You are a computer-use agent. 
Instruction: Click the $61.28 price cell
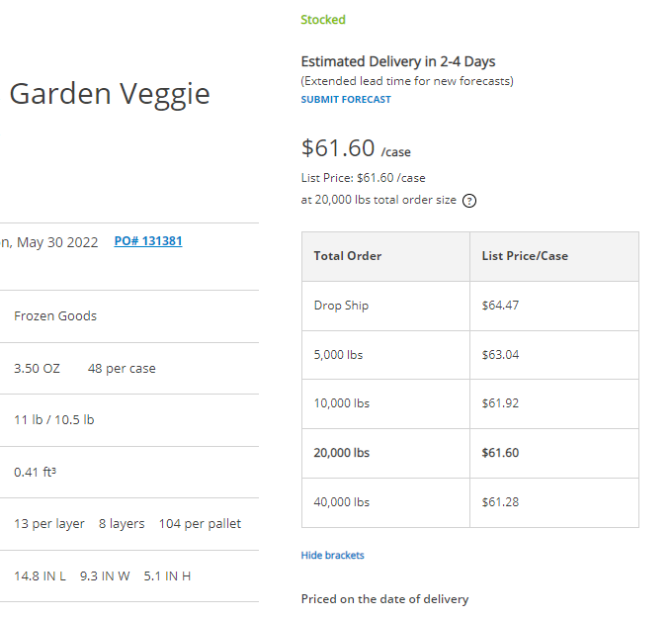pos(500,502)
